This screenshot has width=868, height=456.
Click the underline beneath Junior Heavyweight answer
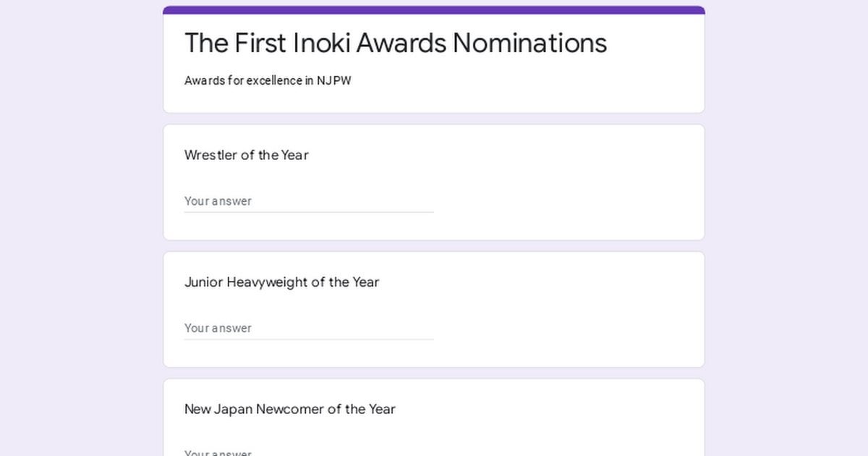309,339
